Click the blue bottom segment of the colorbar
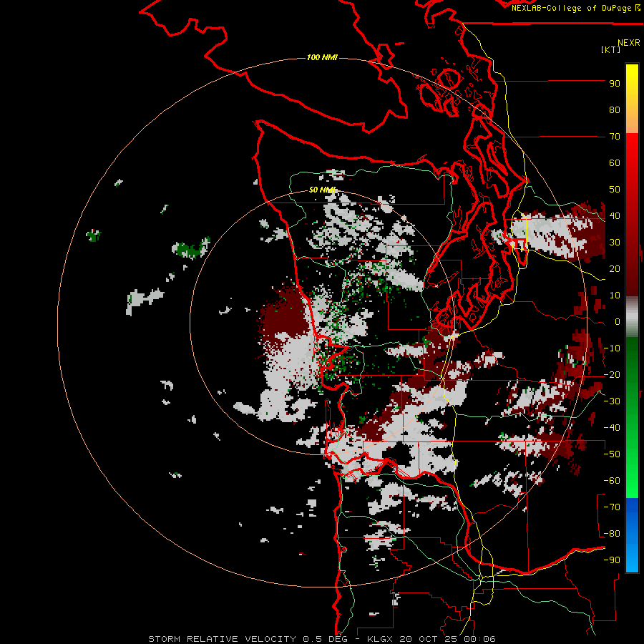The height and width of the screenshot is (644, 644). click(632, 535)
